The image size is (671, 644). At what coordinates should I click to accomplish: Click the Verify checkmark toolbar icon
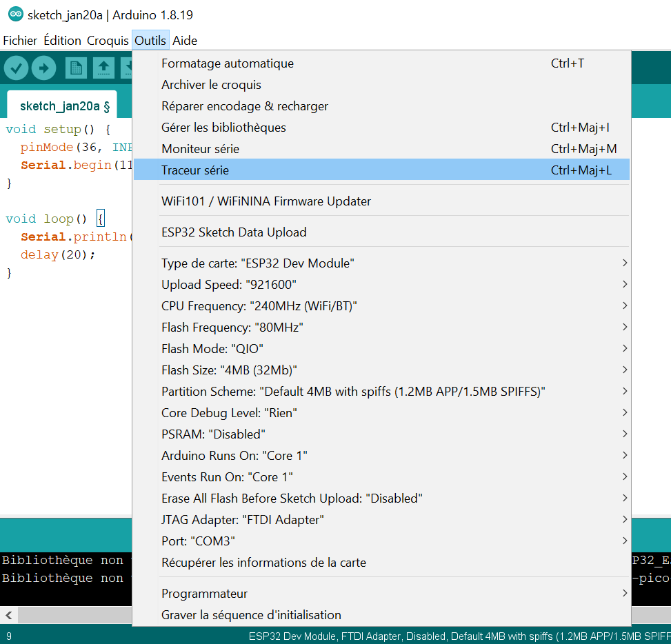point(16,68)
